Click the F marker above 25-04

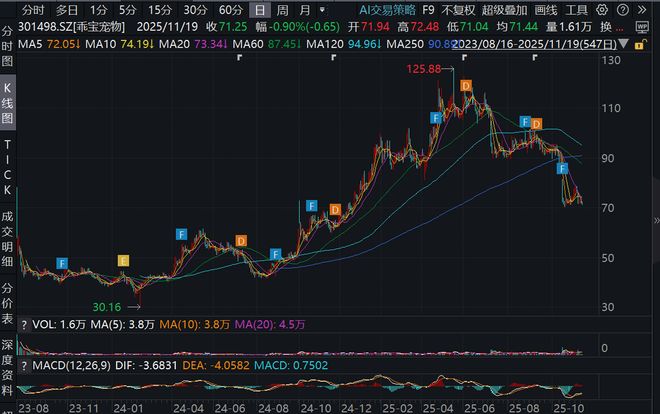click(436, 118)
